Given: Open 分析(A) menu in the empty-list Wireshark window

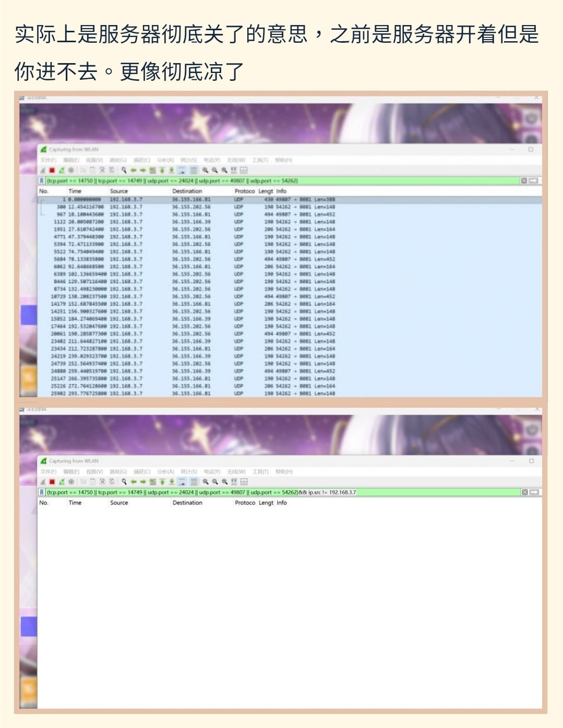Looking at the screenshot, I should (165, 472).
